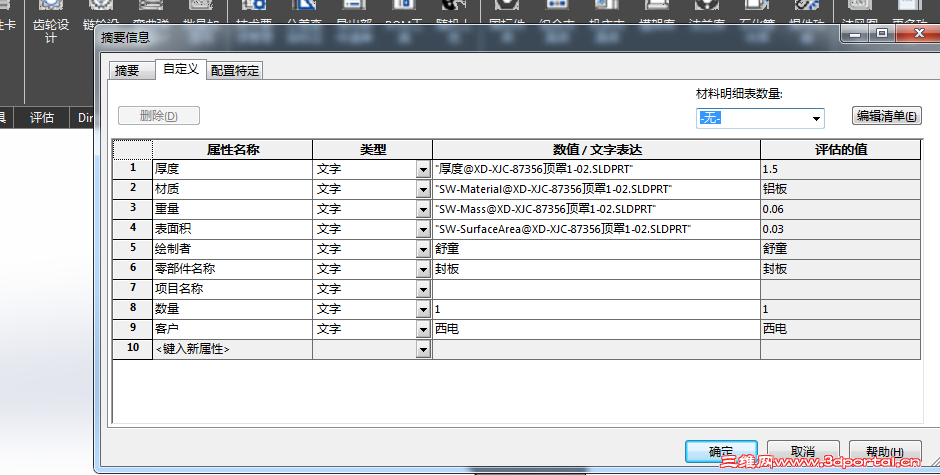Image resolution: width=940 pixels, height=475 pixels.
Task: Expand type dropdown for 重量 row
Action: click(423, 209)
